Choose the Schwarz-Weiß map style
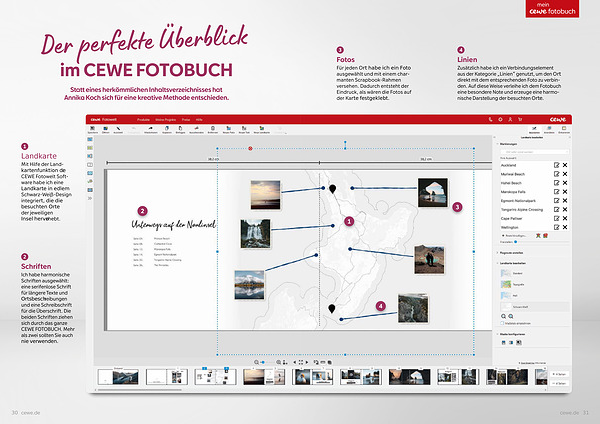This screenshot has height=424, width=600. click(535, 307)
